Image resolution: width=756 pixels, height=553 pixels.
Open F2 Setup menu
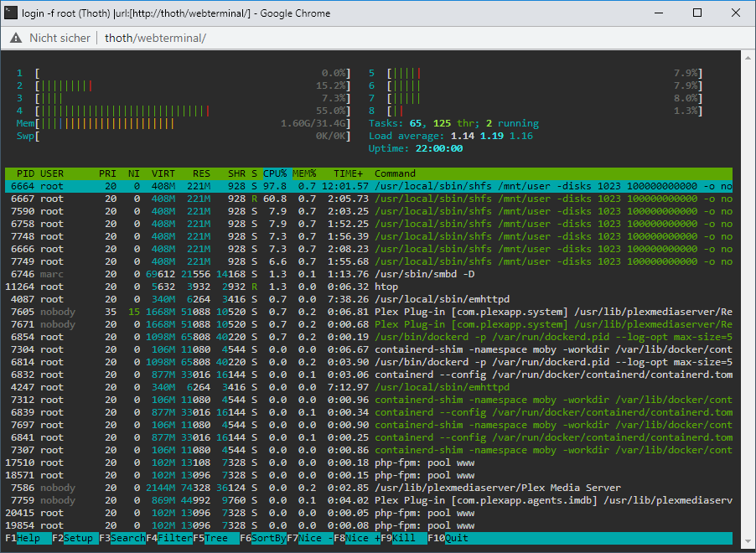click(75, 538)
